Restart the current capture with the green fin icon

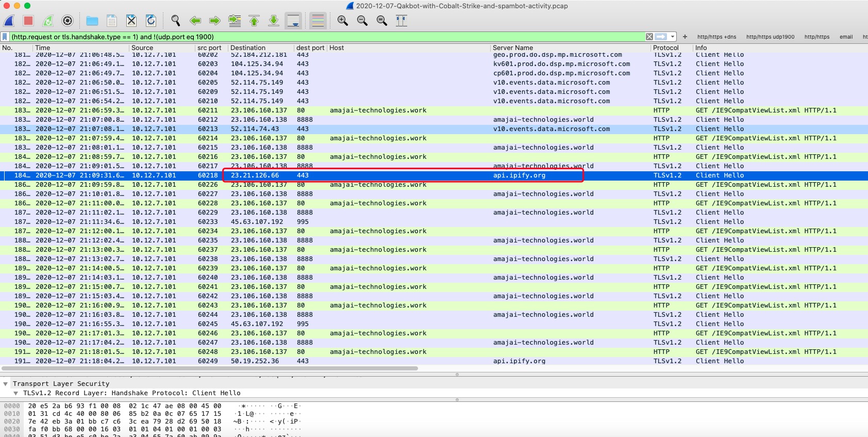[x=48, y=21]
